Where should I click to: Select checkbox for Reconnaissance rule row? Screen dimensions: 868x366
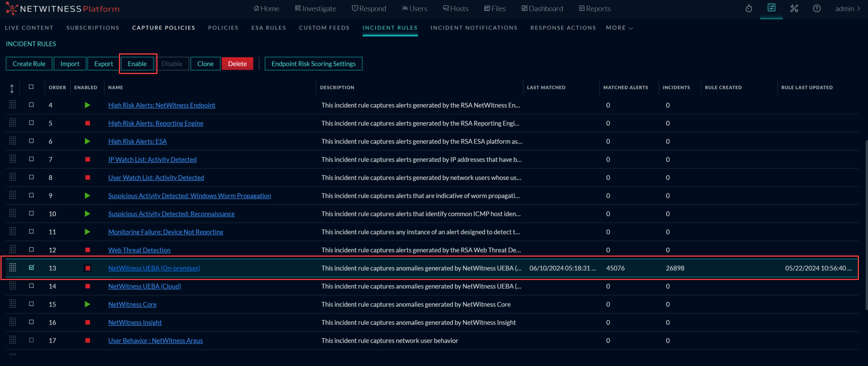[31, 213]
